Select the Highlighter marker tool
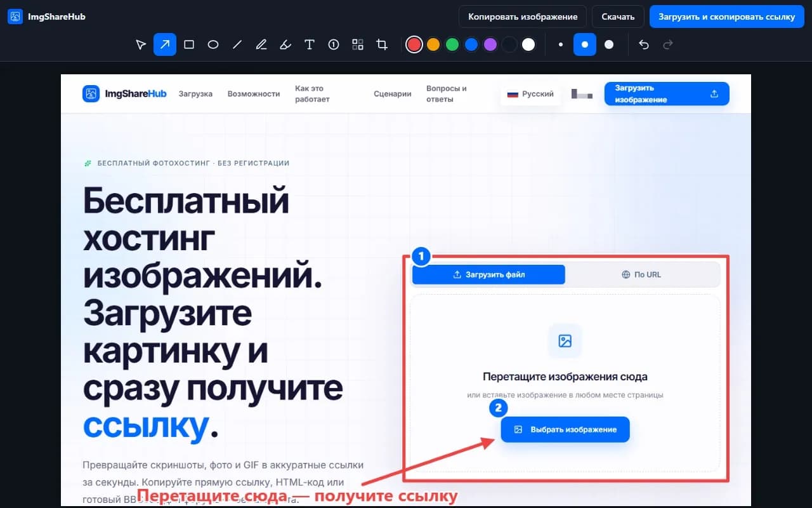This screenshot has height=508, width=812. (x=285, y=44)
